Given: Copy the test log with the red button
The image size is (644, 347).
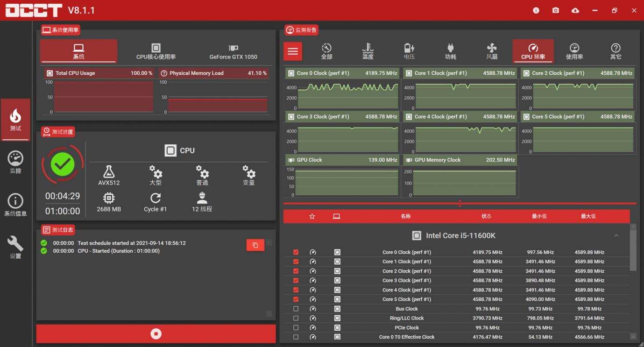Looking at the screenshot, I should click(255, 245).
